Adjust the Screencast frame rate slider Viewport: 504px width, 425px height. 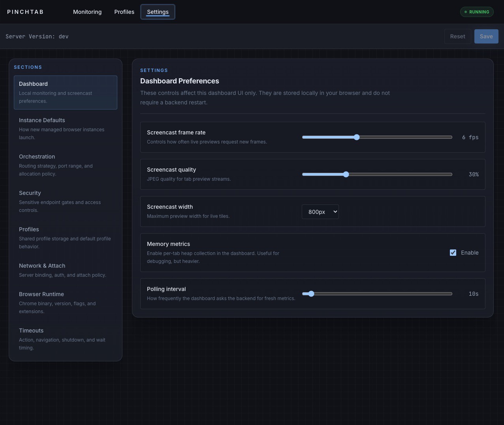click(x=357, y=137)
